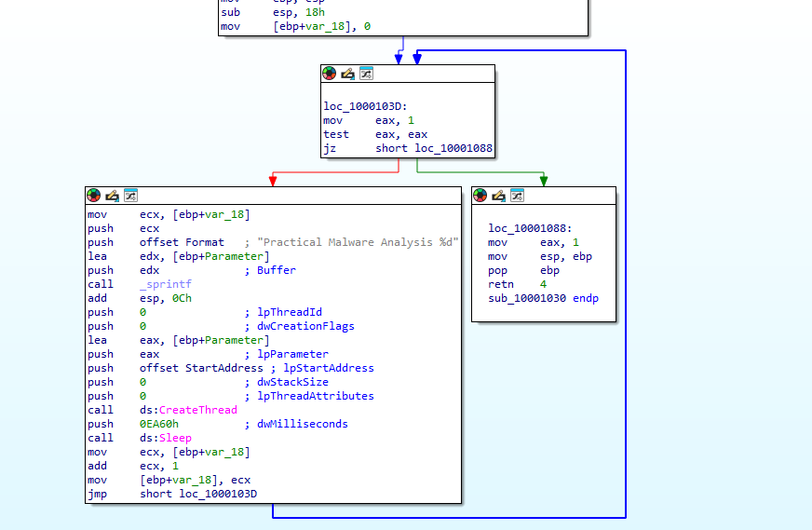Click the dwCreationFlags comment
Image resolution: width=812 pixels, height=530 pixels.
(305, 326)
